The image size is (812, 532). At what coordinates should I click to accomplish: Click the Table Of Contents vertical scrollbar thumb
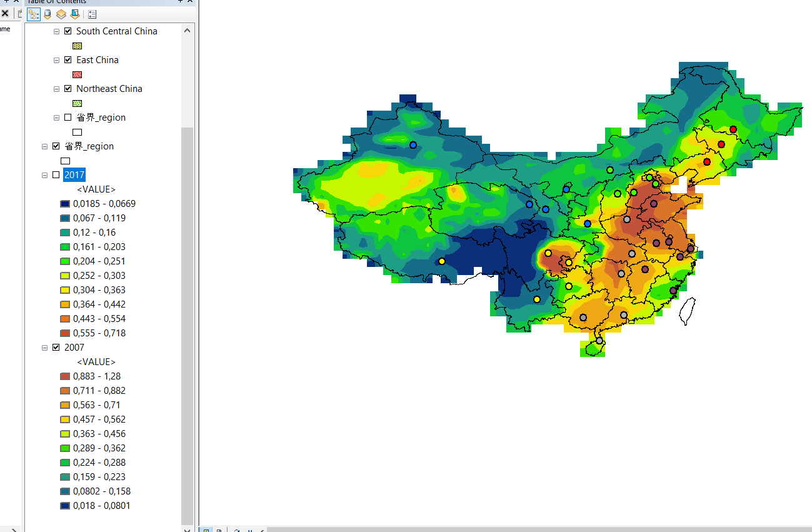(188, 325)
